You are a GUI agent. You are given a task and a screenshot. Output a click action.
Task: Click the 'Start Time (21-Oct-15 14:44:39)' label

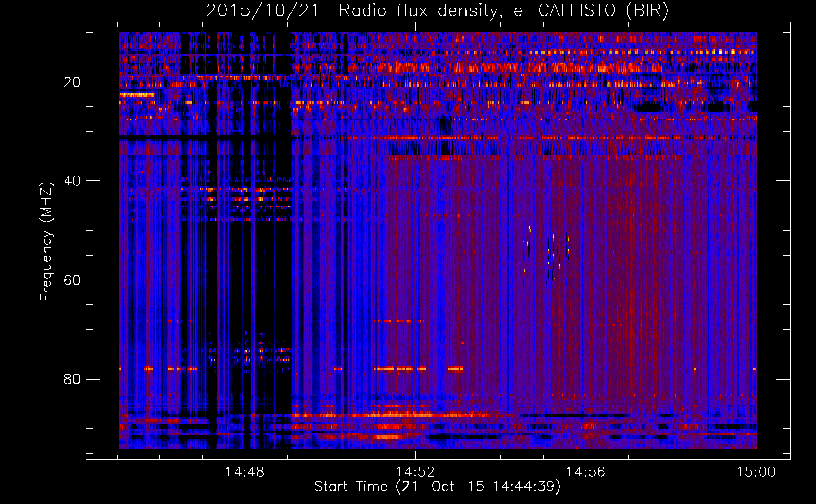[x=437, y=487]
